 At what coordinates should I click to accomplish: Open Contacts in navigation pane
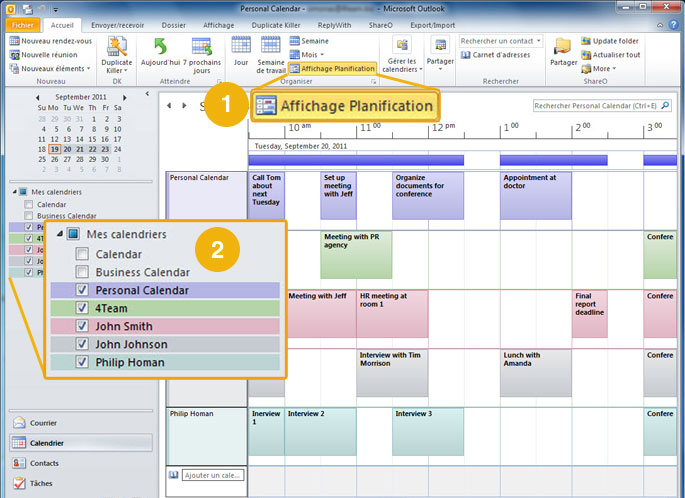[x=81, y=463]
